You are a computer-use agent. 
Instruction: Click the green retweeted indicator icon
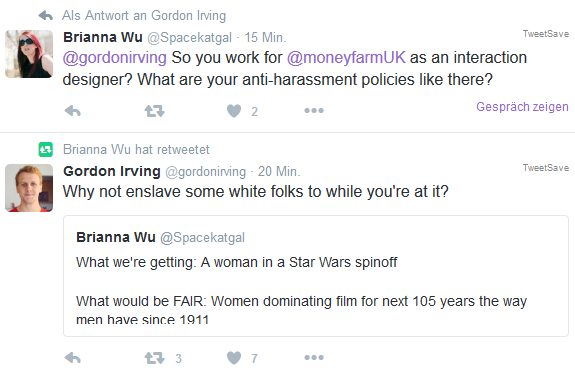tap(46, 150)
